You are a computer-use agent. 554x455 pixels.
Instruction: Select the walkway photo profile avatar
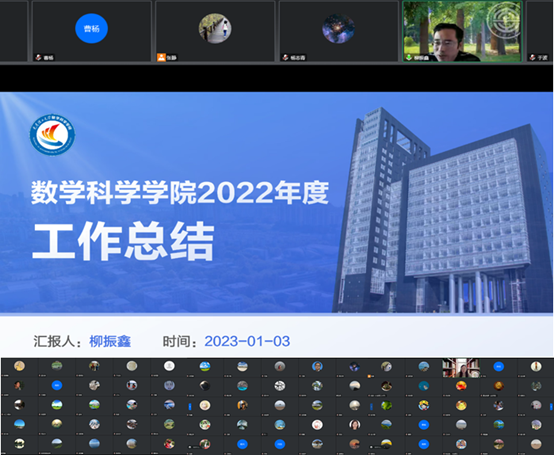[x=215, y=29]
